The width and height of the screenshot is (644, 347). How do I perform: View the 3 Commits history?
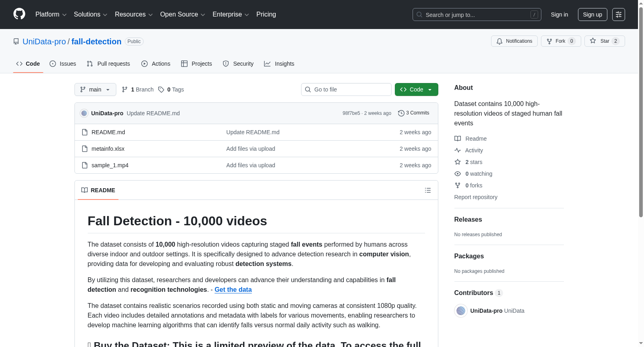(x=413, y=113)
